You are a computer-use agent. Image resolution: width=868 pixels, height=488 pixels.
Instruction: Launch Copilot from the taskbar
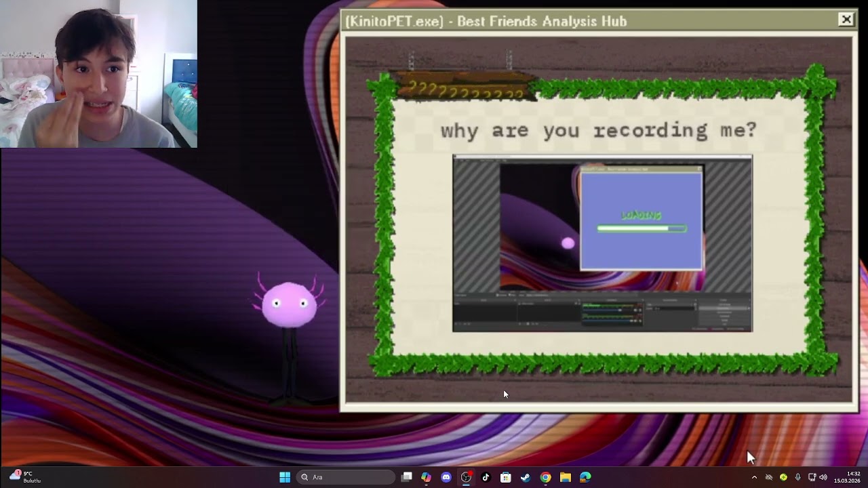[426, 477]
